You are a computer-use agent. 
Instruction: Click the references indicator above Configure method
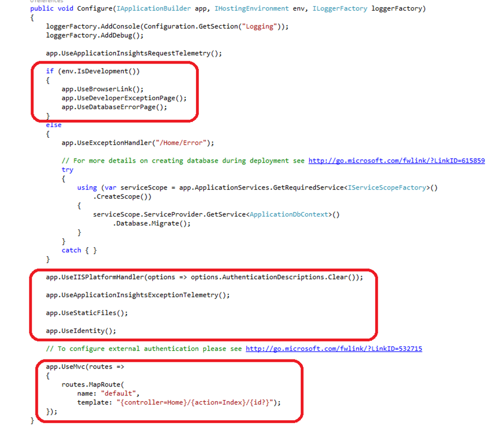[x=47, y=1]
